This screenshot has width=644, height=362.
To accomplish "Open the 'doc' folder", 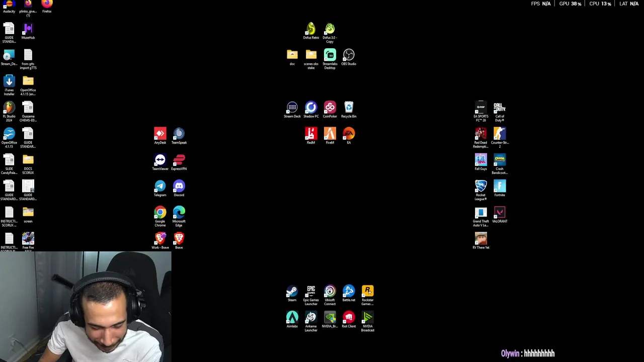I will point(292,57).
